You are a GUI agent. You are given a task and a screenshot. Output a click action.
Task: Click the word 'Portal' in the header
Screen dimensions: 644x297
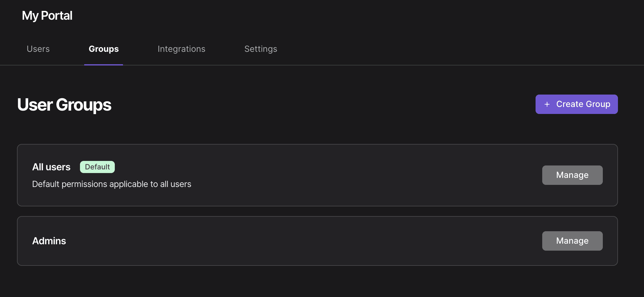(x=57, y=16)
